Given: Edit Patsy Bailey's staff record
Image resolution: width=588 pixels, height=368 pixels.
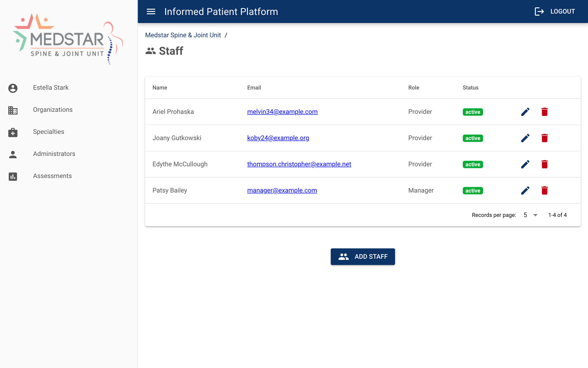Looking at the screenshot, I should point(525,190).
